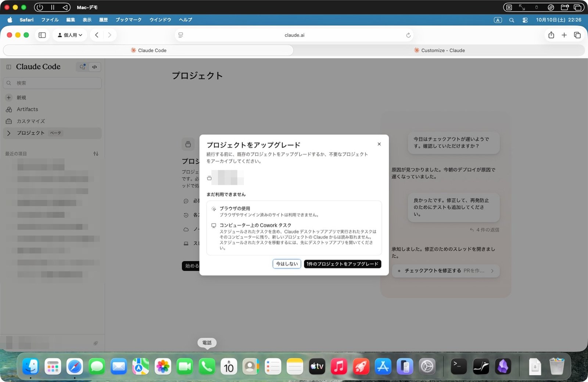Open Artifacts in the sidebar

pos(52,109)
